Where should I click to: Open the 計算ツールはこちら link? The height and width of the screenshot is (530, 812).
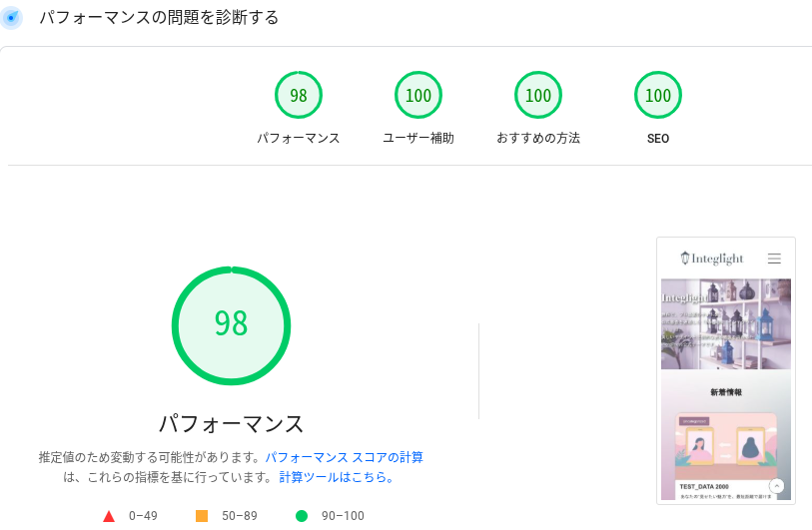337,477
